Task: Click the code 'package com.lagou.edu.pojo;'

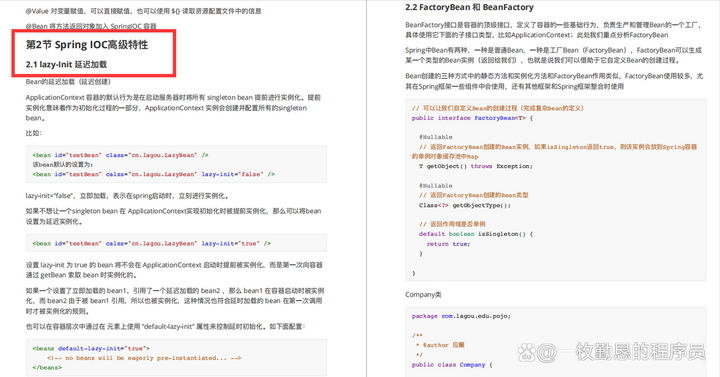Action: point(461,316)
